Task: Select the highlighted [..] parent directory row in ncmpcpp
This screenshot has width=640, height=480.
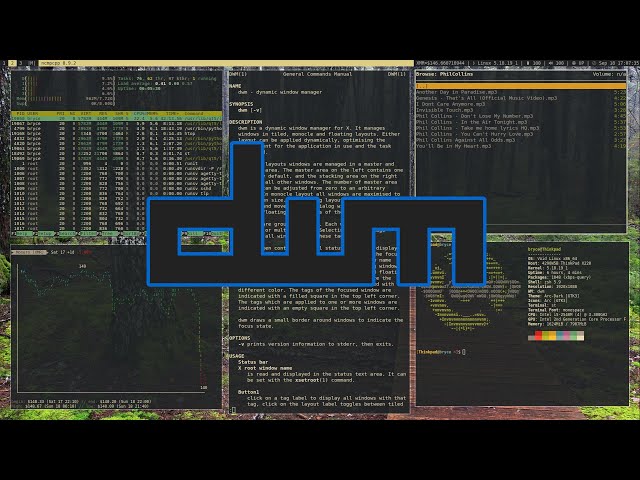Action: (521, 86)
